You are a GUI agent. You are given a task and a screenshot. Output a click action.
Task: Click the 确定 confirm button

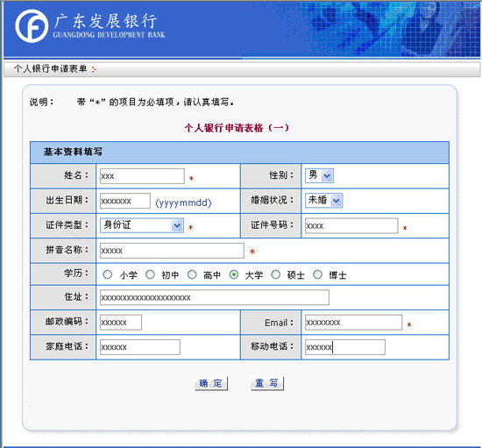click(211, 383)
